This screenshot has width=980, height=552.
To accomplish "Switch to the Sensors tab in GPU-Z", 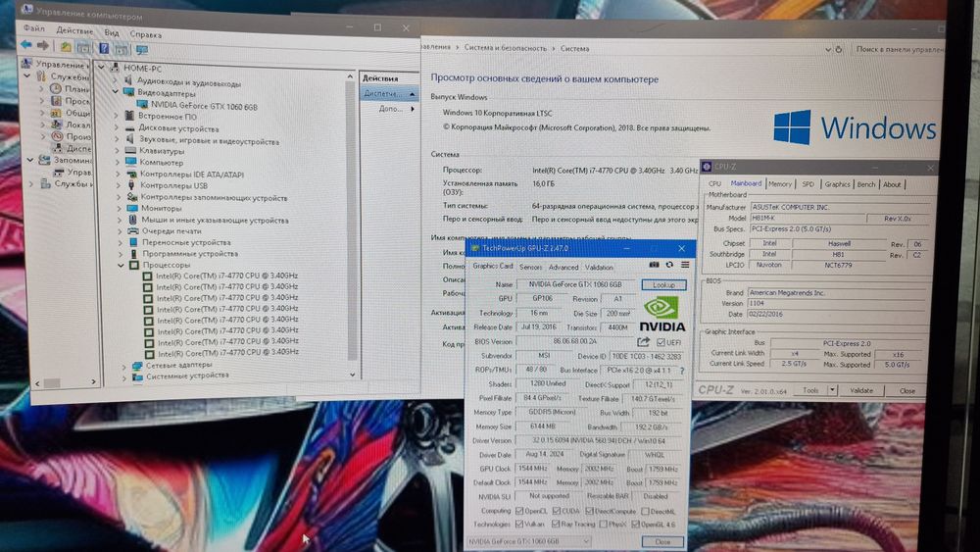I will (x=530, y=267).
